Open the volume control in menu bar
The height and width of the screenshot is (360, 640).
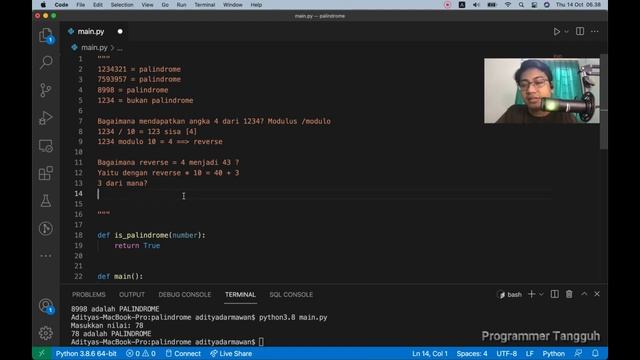pos(476,5)
